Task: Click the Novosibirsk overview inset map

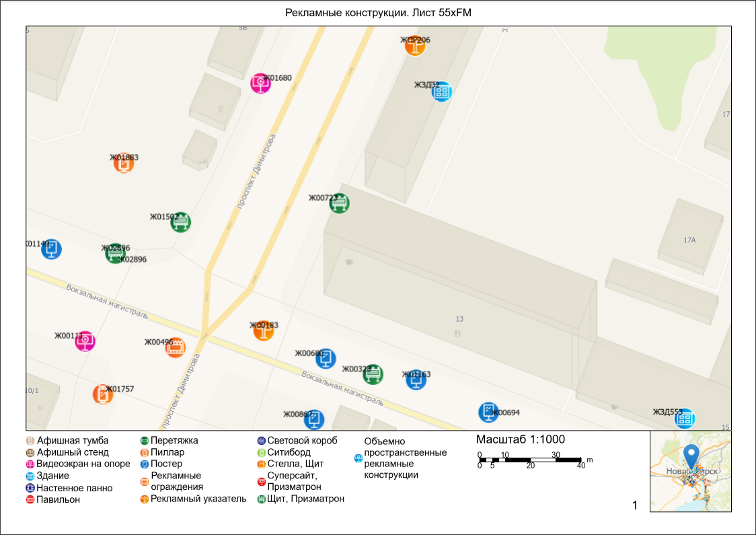Action: coord(690,471)
